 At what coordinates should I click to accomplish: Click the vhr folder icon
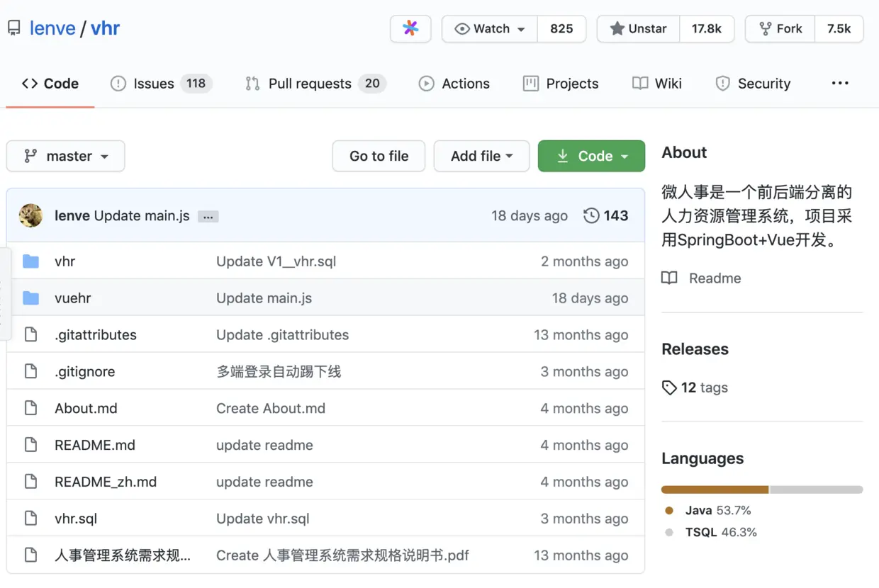30,261
